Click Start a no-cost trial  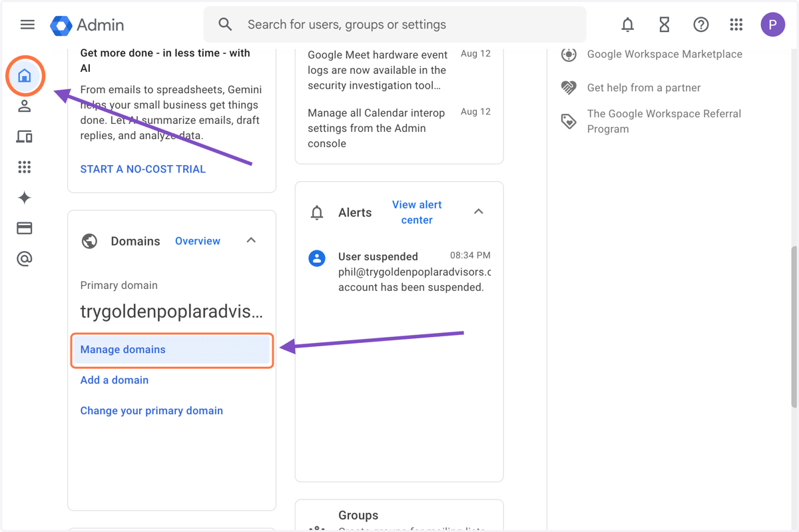[x=143, y=169]
